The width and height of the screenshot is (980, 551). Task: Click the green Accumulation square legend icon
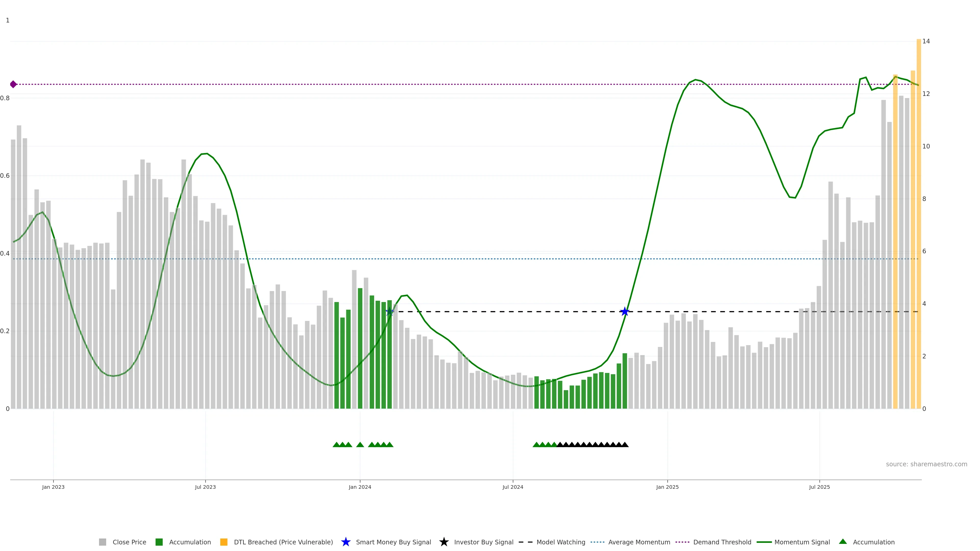[159, 542]
